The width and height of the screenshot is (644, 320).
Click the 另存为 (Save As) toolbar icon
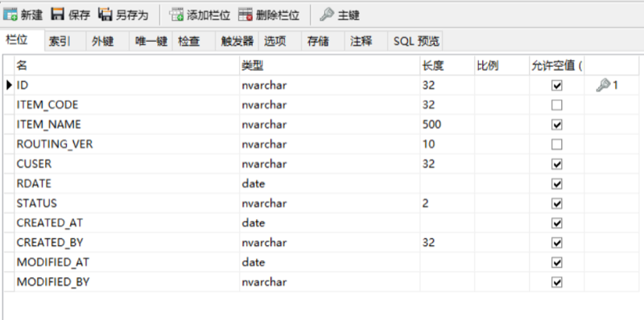[x=105, y=14]
